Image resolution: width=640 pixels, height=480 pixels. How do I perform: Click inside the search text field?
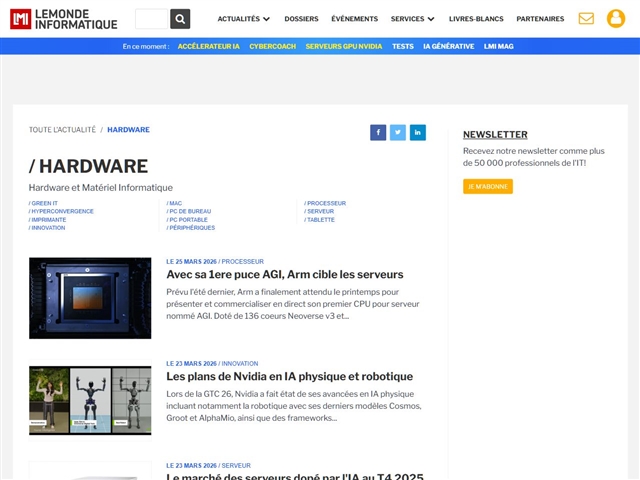click(x=151, y=19)
